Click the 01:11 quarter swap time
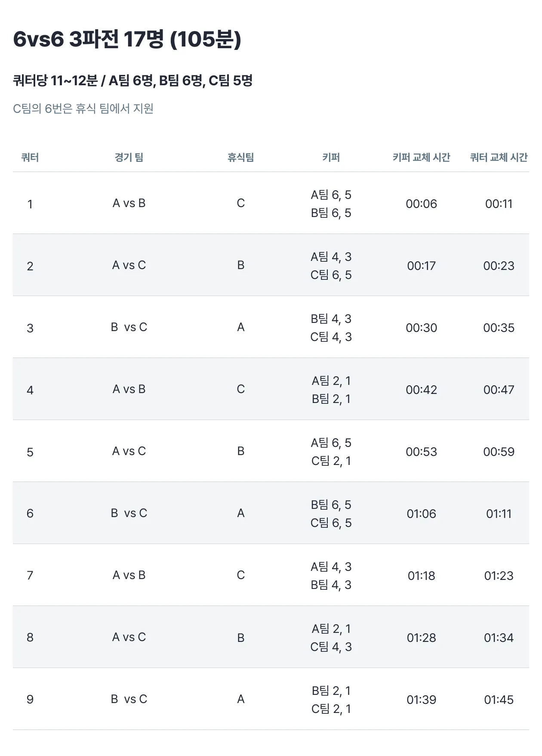Screen dimensions: 542x756 (x=499, y=514)
